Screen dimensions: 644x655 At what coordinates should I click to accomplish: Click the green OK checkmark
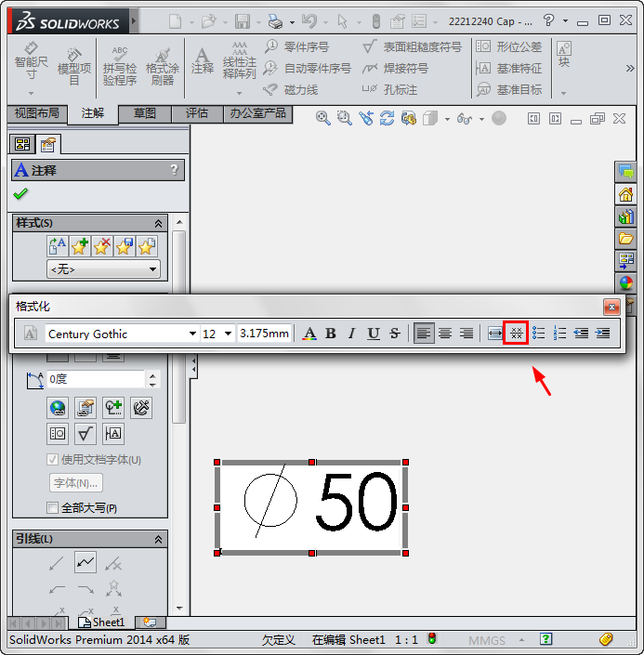pos(20,193)
